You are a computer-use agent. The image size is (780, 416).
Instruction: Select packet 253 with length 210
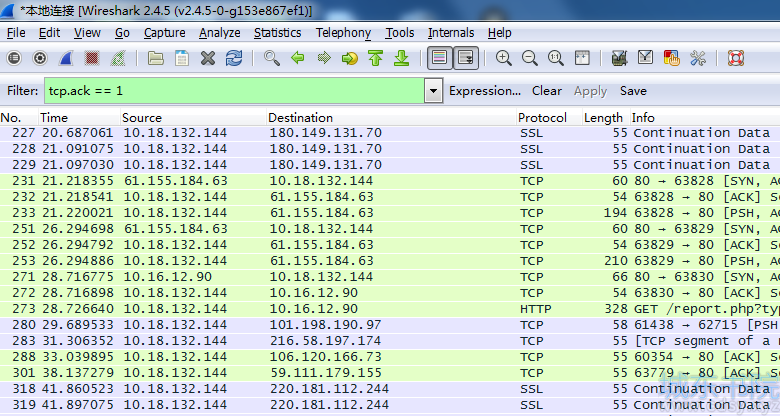390,261
